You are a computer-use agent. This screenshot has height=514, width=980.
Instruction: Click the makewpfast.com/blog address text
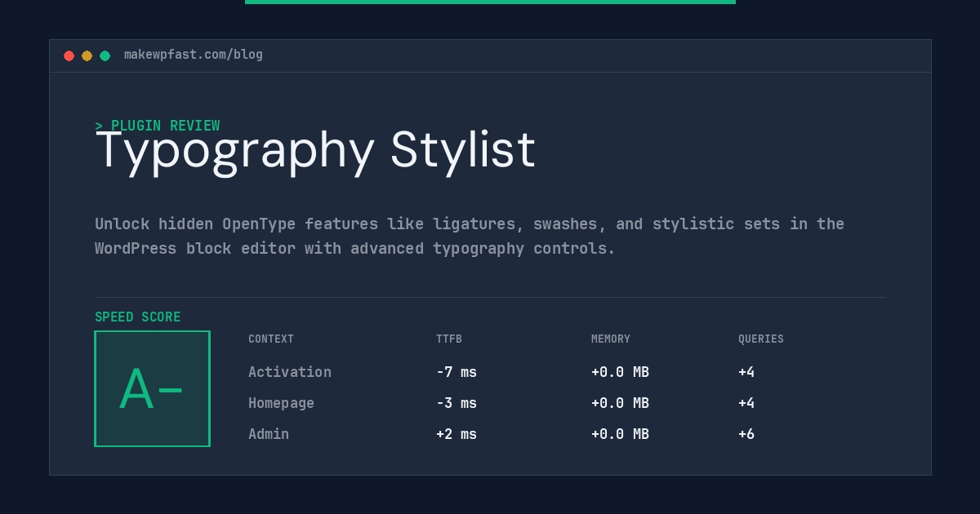pos(194,55)
